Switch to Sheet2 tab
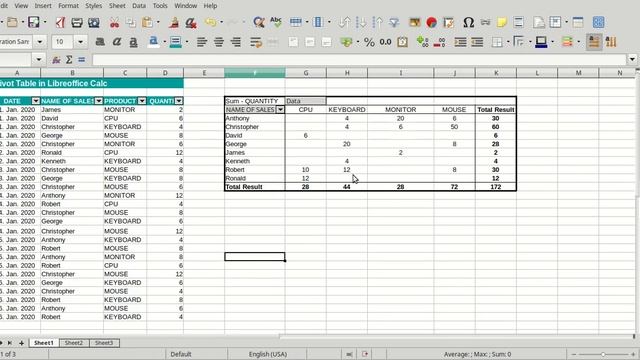Image resolution: width=640 pixels, height=360 pixels. tap(73, 343)
